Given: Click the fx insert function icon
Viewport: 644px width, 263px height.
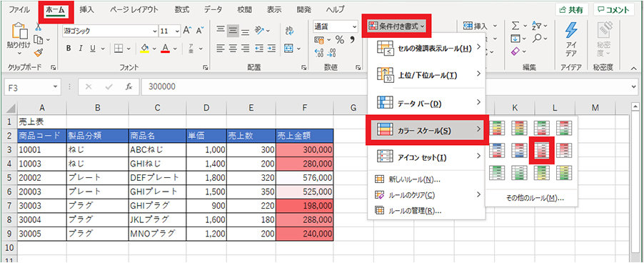Looking at the screenshot, I should pos(129,87).
